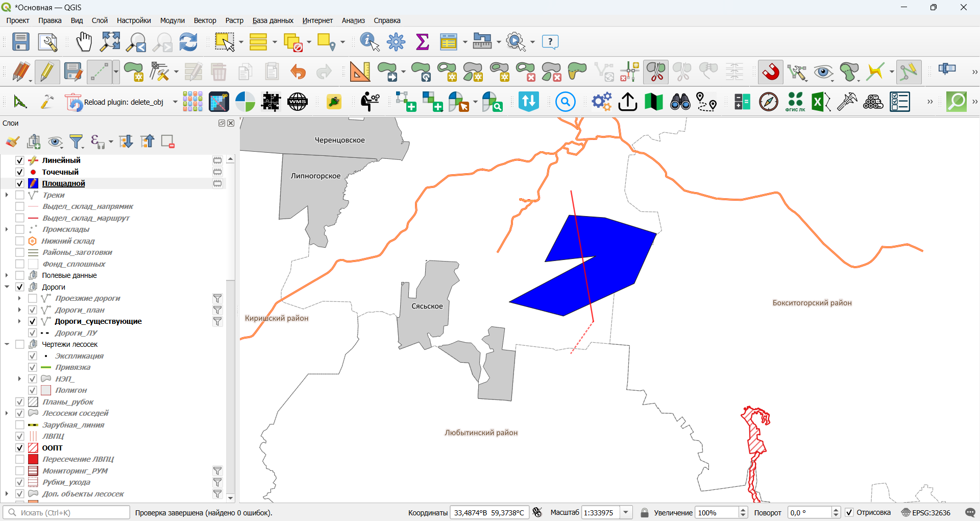Open the Identify Features tool
The height and width of the screenshot is (521, 980).
click(370, 42)
